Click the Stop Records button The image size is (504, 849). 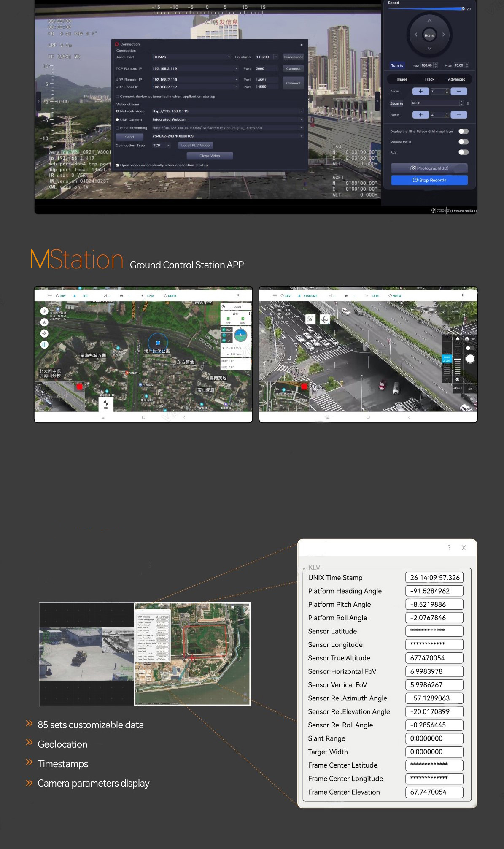tap(429, 180)
